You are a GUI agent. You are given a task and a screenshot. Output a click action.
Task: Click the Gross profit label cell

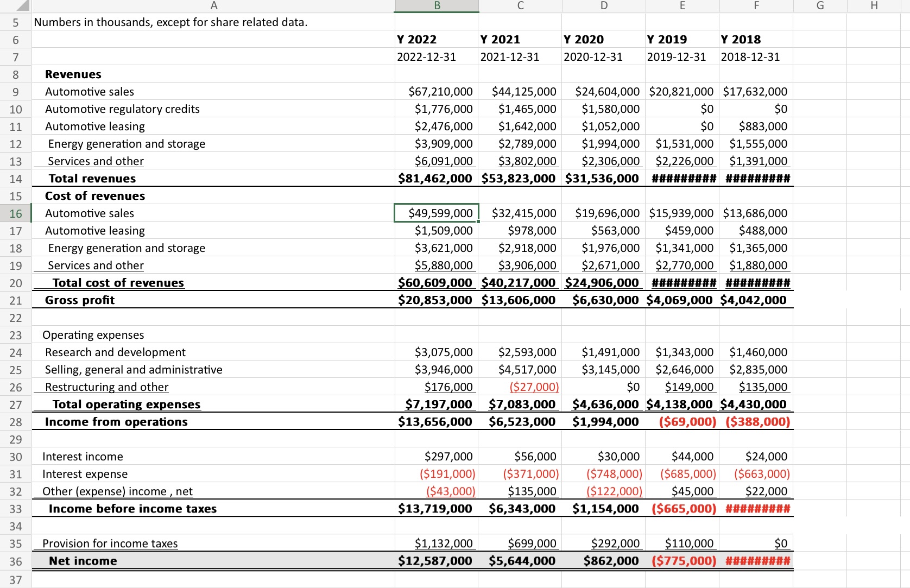click(79, 300)
